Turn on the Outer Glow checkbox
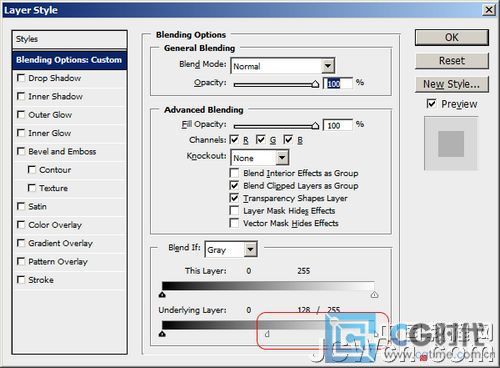 (x=21, y=115)
